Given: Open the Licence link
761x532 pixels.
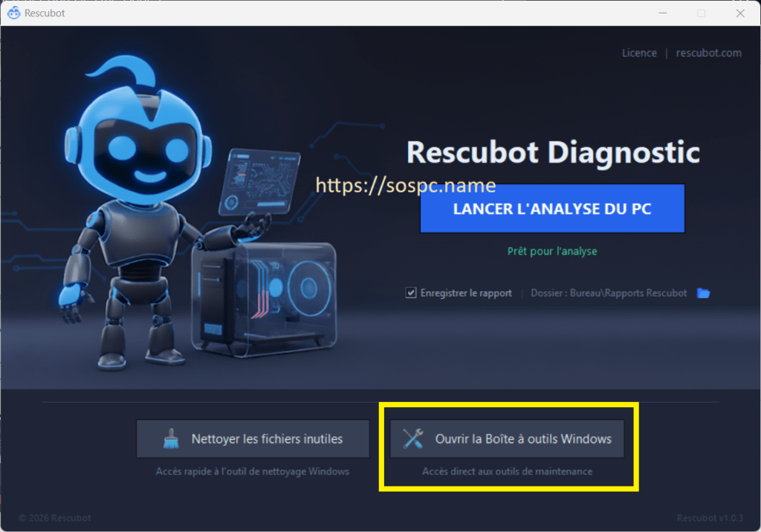Looking at the screenshot, I should [x=639, y=53].
